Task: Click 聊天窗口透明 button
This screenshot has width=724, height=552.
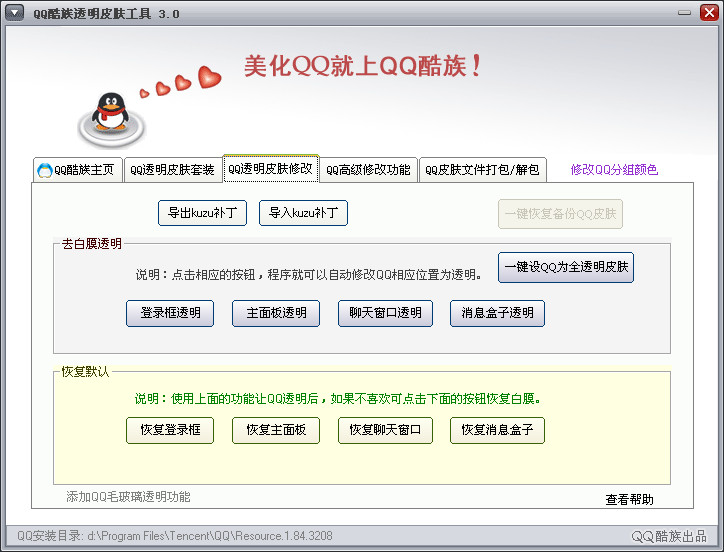Action: pos(386,313)
